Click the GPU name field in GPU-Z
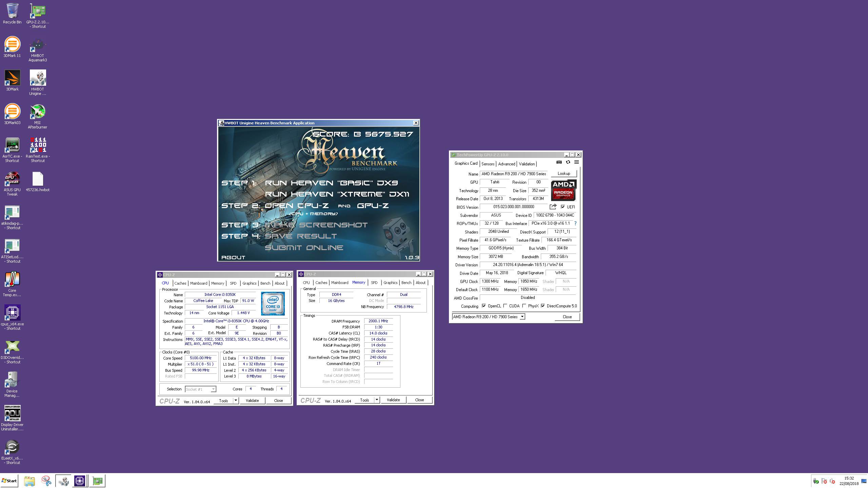This screenshot has height=488, width=868. [514, 174]
